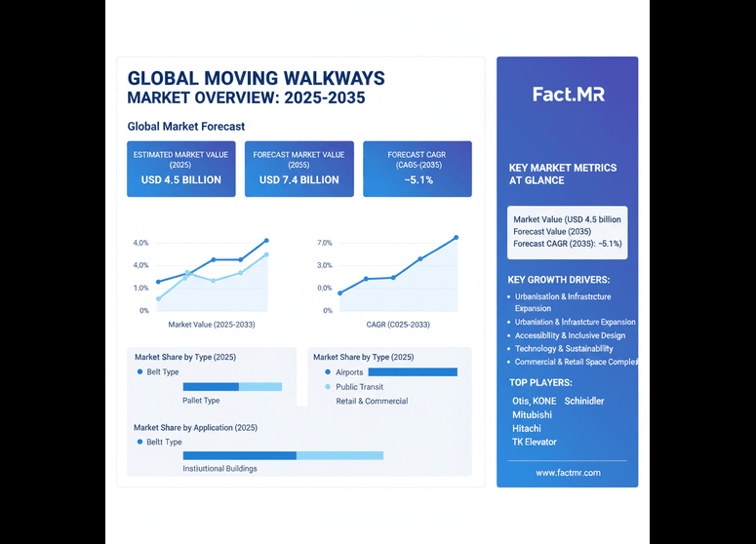Click the bar above Institutional Buildings label
Image resolution: width=756 pixels, height=544 pixels.
tap(283, 455)
